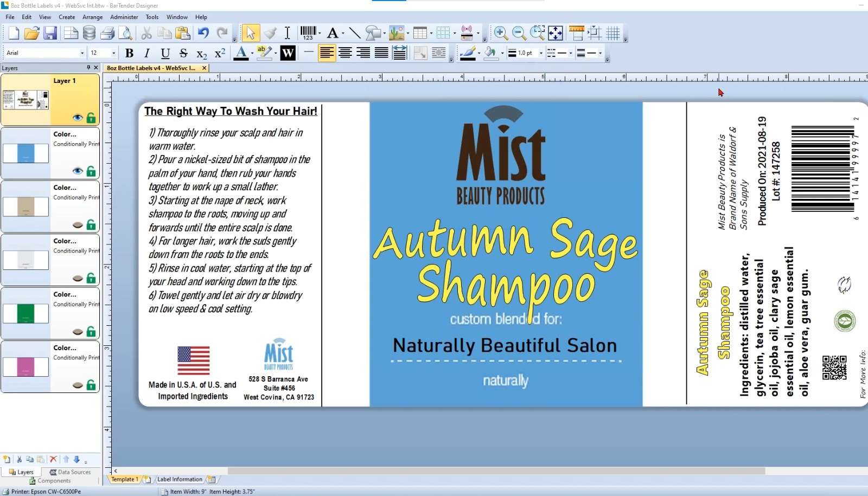Screen dimensions: 868x496
Task: Toggle visibility of the blue Color layer
Action: point(78,171)
